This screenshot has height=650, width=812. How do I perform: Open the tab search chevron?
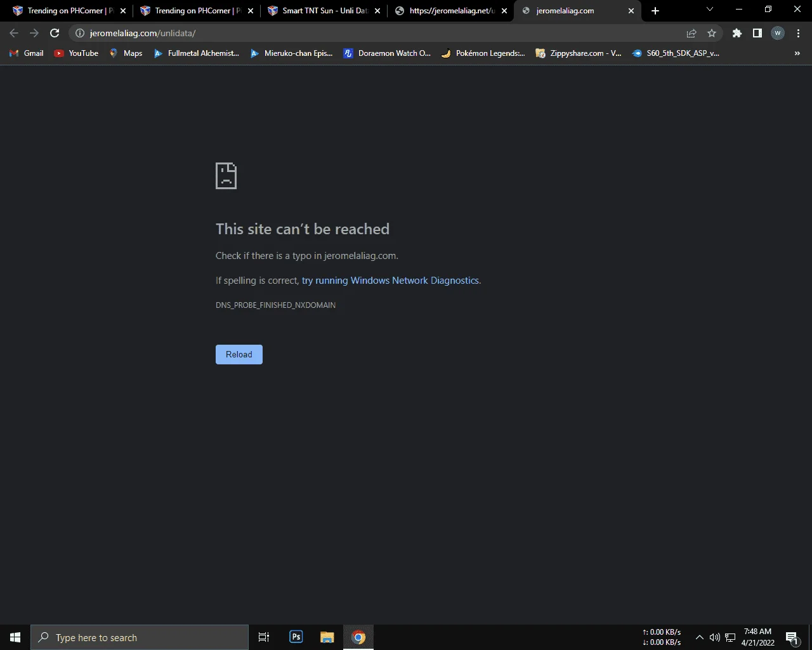pyautogui.click(x=710, y=10)
